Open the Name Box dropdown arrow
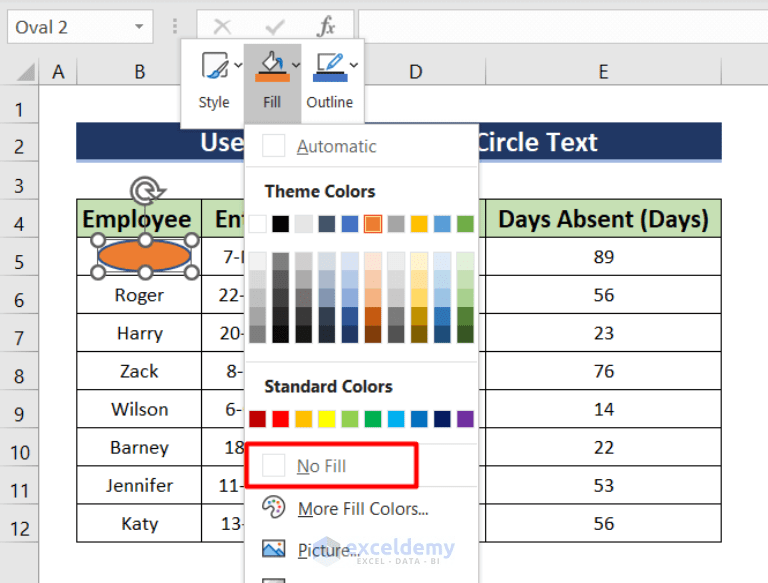The image size is (768, 583). (139, 26)
